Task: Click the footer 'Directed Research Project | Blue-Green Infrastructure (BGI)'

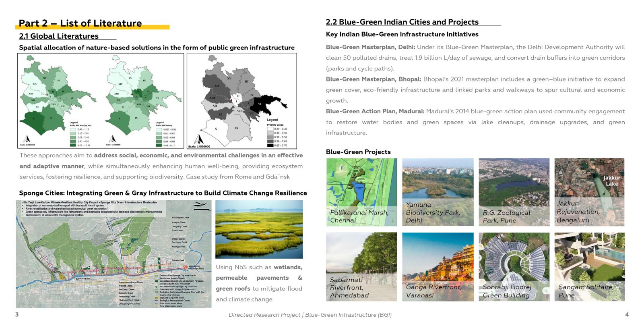Action: pos(310,315)
